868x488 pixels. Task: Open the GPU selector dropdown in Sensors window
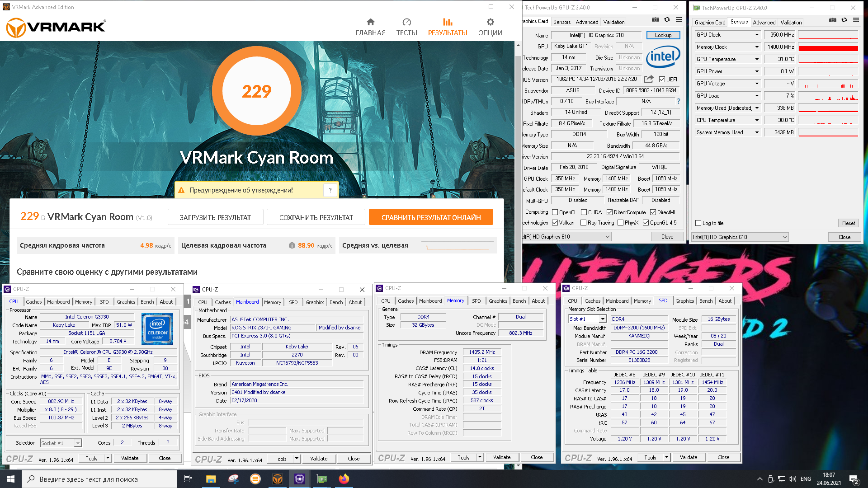click(x=740, y=237)
